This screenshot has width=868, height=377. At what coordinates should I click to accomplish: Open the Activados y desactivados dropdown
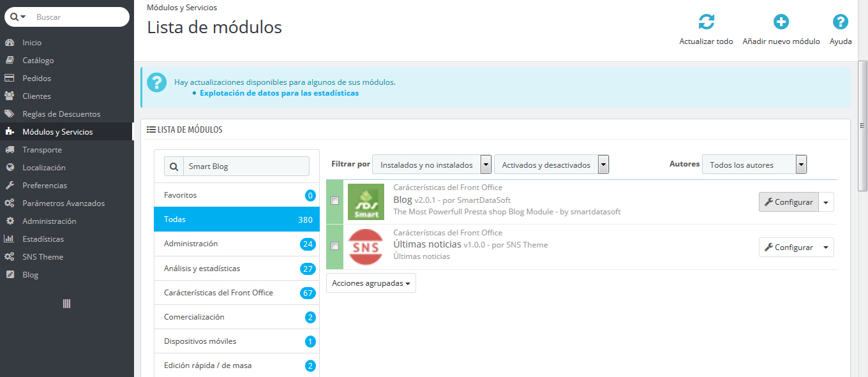tap(551, 165)
